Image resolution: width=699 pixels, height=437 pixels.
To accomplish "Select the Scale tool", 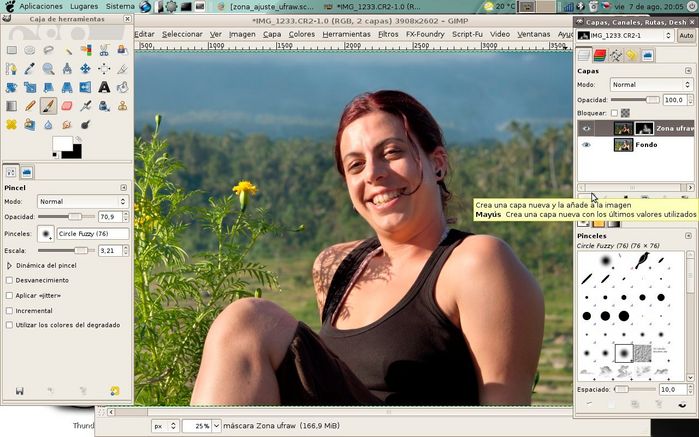I will click(x=30, y=87).
